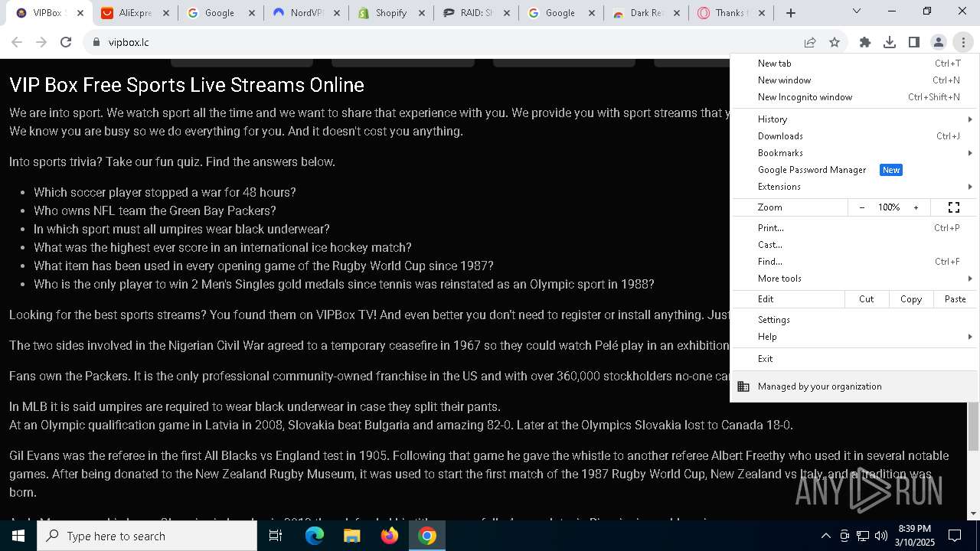Viewport: 980px width, 551px height.
Task: Select New window menu entry
Action: pos(855,80)
